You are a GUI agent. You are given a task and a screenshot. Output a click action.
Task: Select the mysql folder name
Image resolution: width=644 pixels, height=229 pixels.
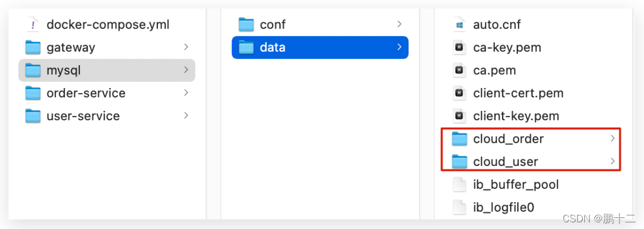click(x=65, y=70)
